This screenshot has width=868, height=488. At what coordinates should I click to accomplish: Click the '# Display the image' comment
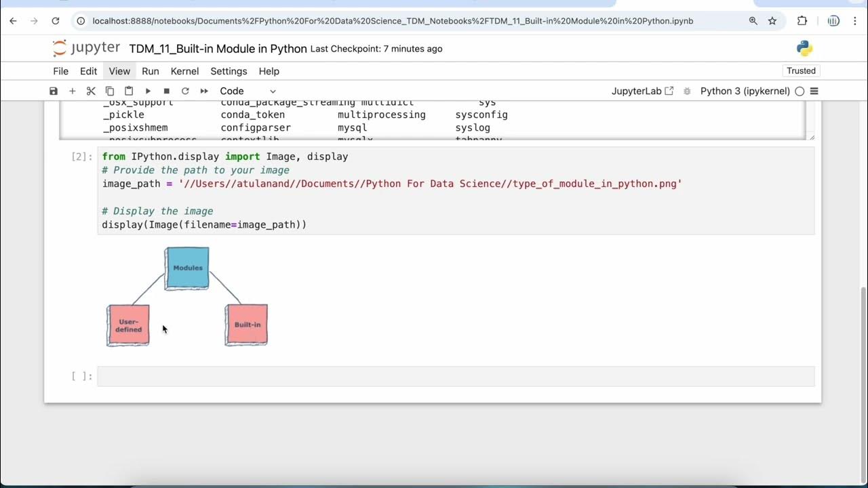157,211
